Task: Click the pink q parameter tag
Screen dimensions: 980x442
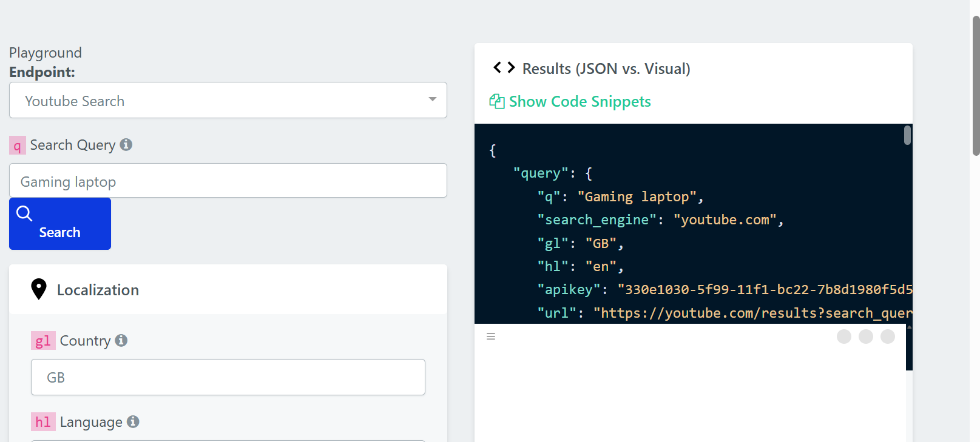Action: click(18, 146)
